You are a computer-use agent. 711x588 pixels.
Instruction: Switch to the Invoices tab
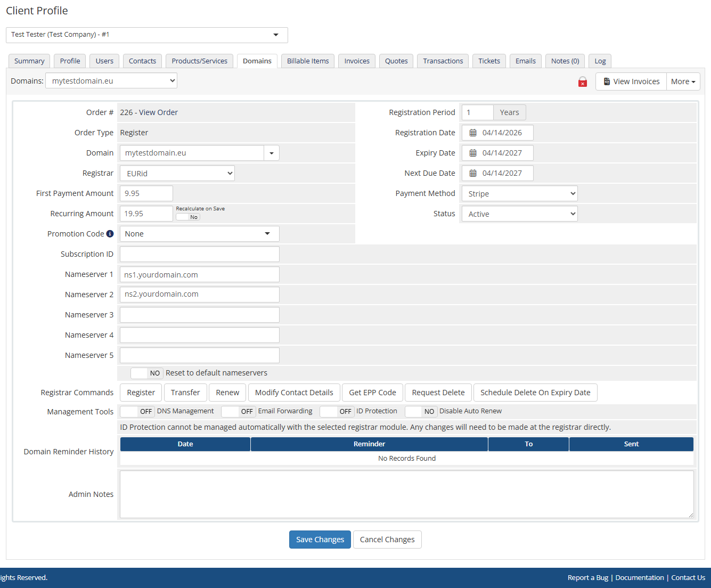point(357,61)
